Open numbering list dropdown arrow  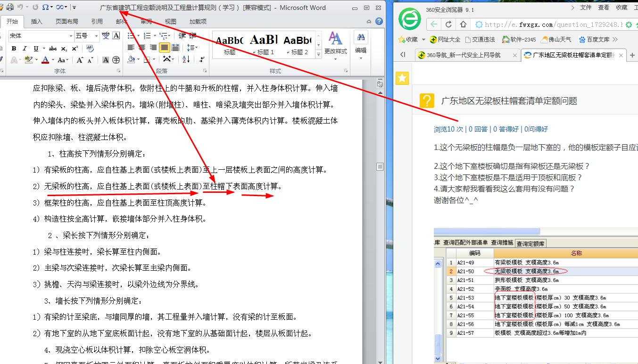coord(154,36)
